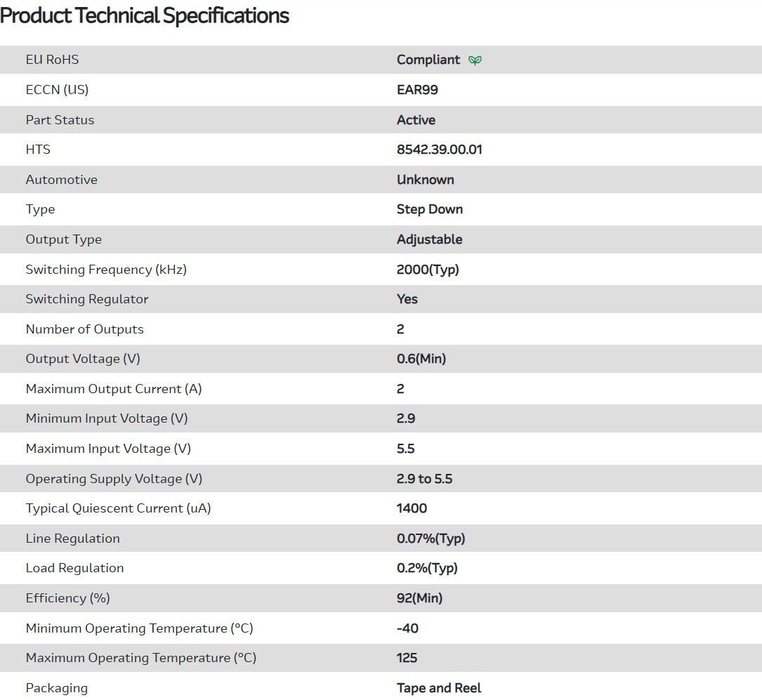Click the 2000(Typ) switching frequency value
Viewport: 762px width, 700px height.
point(428,270)
